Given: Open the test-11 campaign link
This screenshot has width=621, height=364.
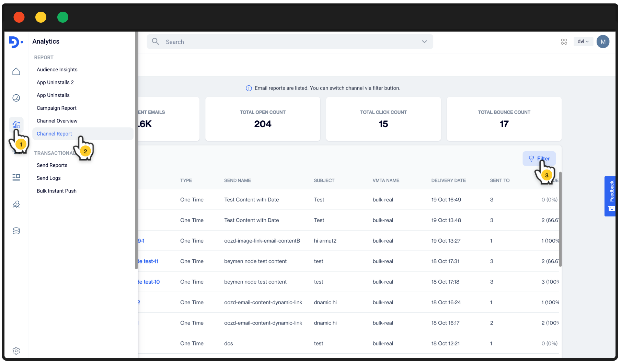Looking at the screenshot, I should coord(148,261).
